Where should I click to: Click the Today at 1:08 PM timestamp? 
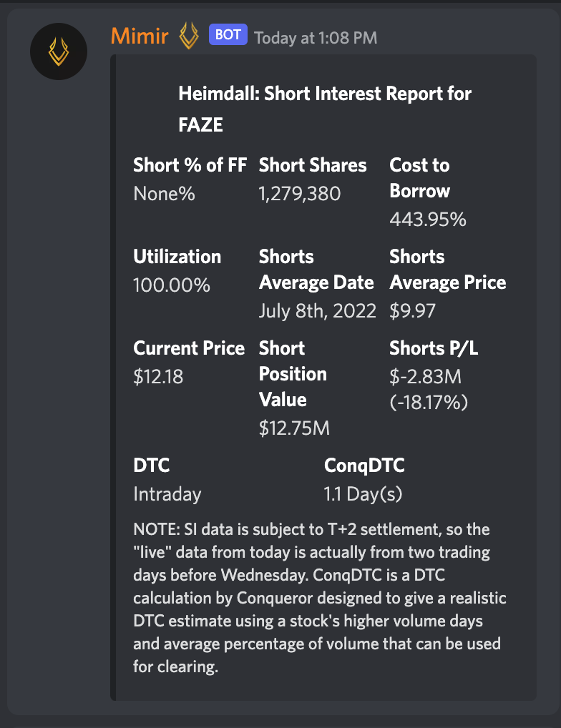pos(316,38)
